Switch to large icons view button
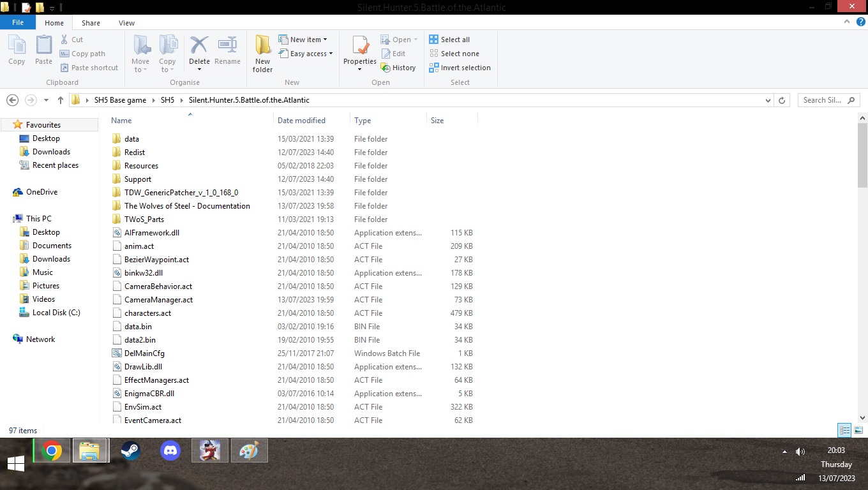 coord(858,431)
